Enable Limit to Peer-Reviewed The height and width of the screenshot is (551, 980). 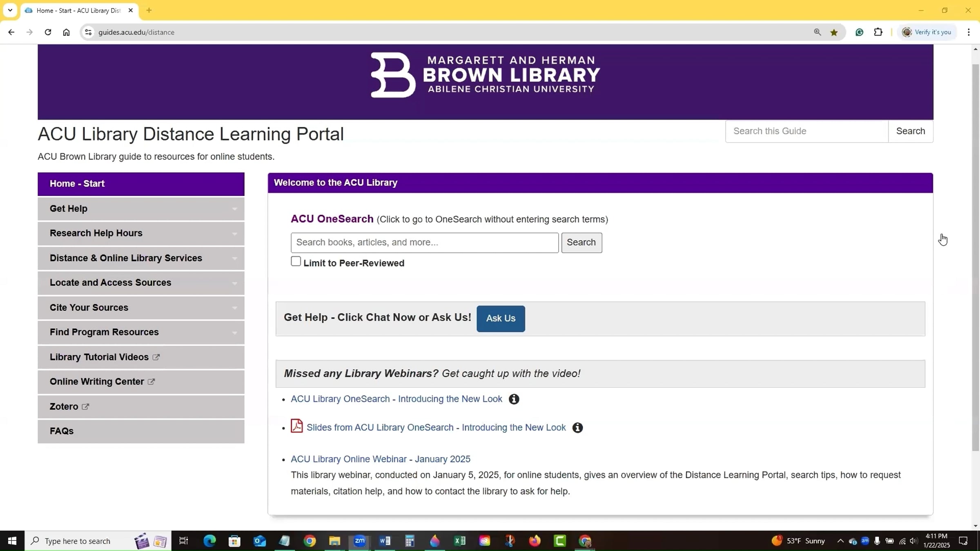pyautogui.click(x=296, y=261)
